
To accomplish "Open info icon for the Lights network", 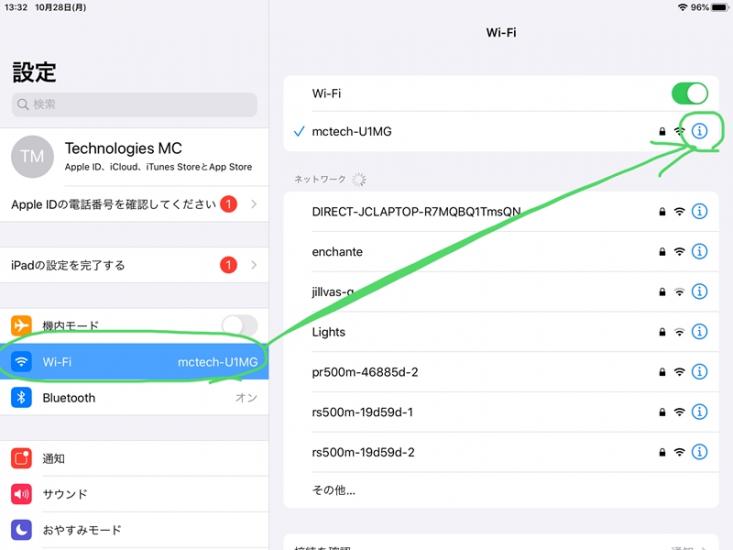I will (699, 332).
